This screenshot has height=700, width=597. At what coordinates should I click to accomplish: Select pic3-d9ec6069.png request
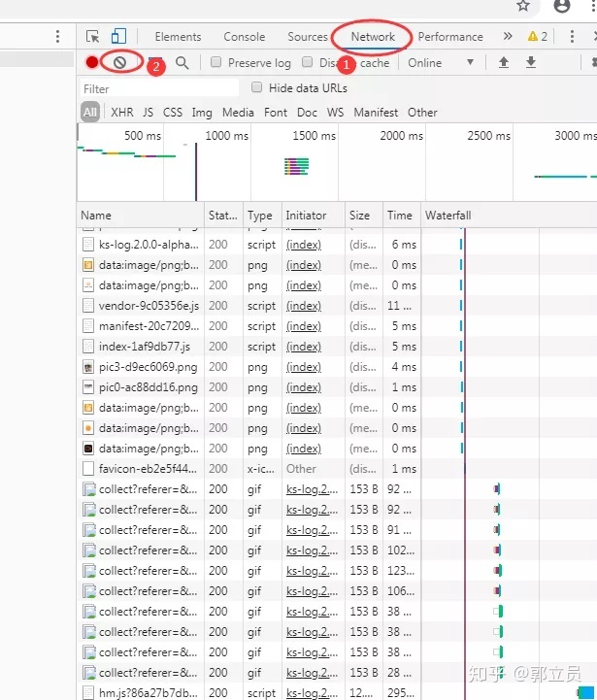(337, 367)
